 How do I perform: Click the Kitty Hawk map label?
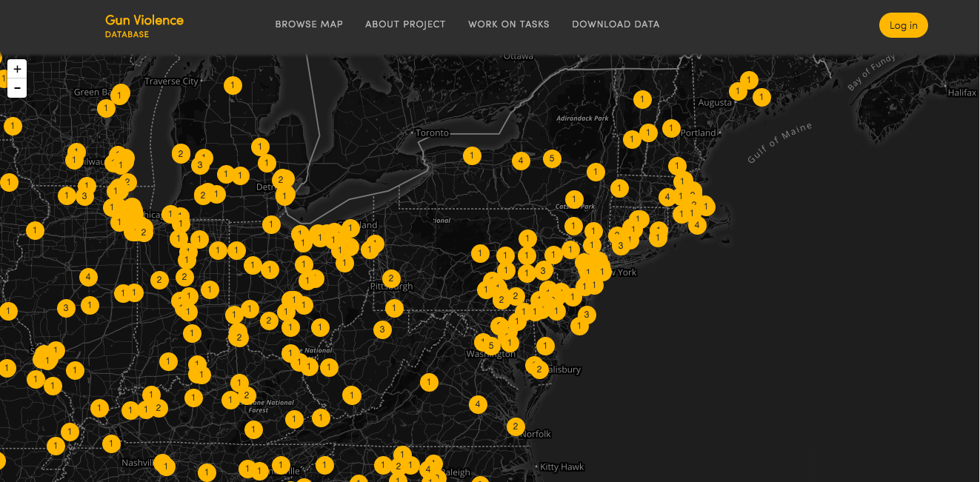coord(562,466)
